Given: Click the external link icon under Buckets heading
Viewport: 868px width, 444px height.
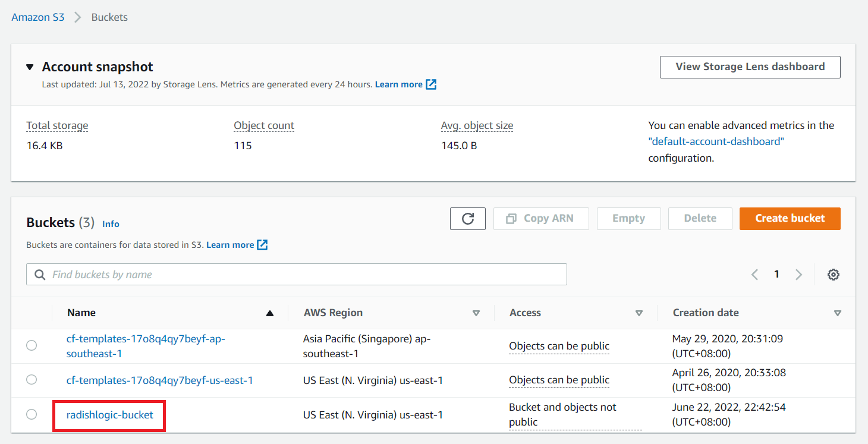Looking at the screenshot, I should [x=262, y=245].
